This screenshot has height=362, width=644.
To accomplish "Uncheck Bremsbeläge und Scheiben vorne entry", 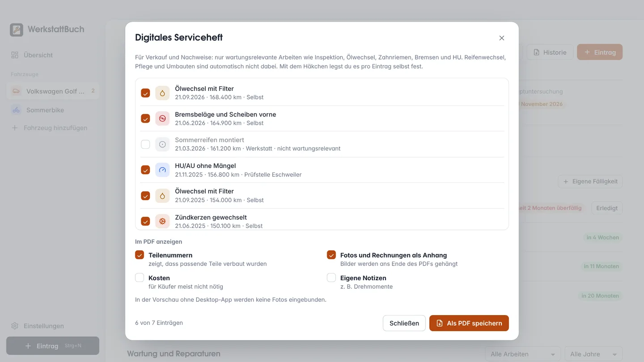I will coord(145,118).
